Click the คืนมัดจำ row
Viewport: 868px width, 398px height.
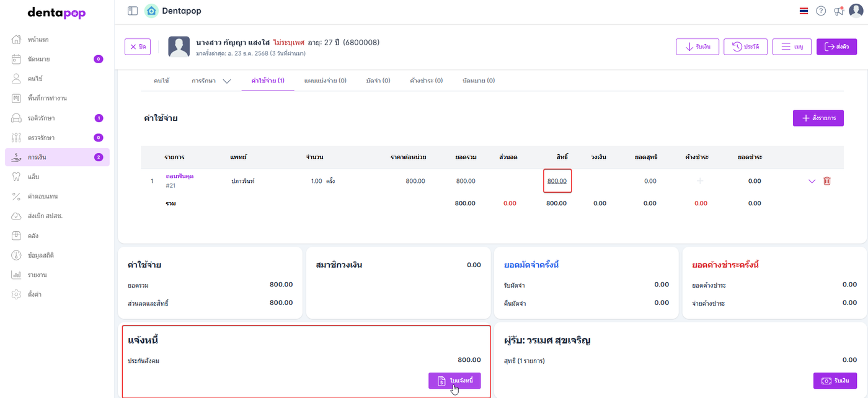[587, 303]
